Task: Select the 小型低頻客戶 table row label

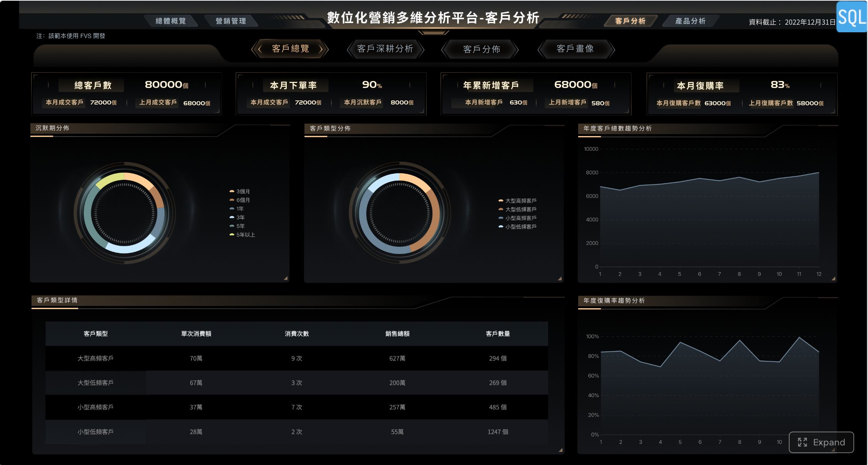Action: point(96,432)
